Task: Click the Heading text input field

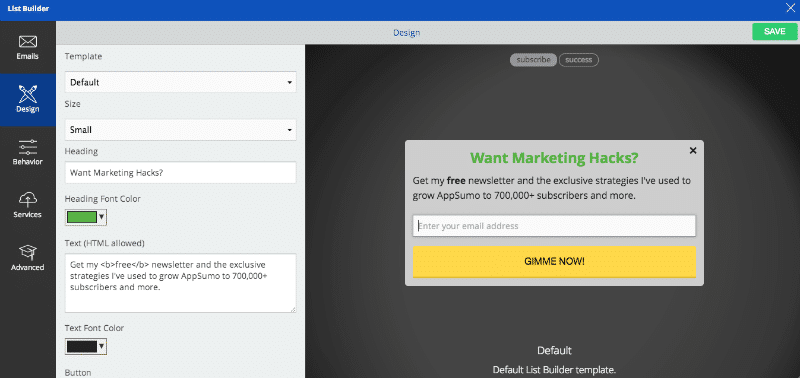Action: [181, 172]
